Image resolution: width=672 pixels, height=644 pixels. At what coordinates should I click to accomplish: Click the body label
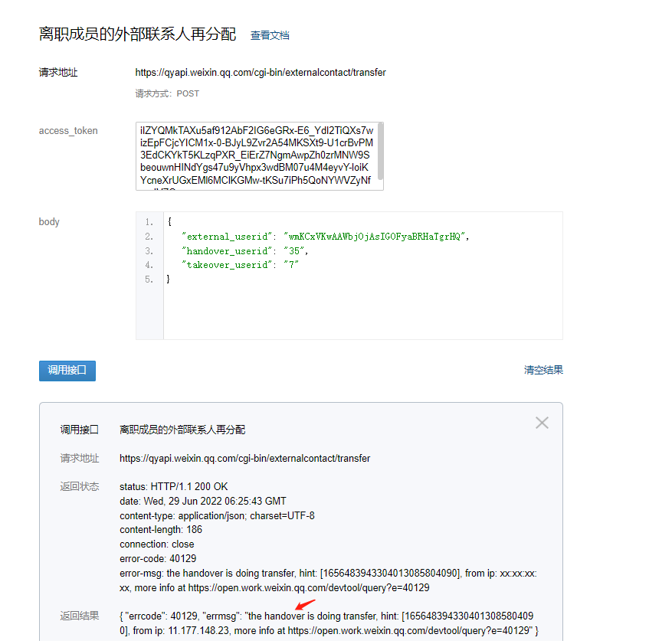tap(49, 222)
